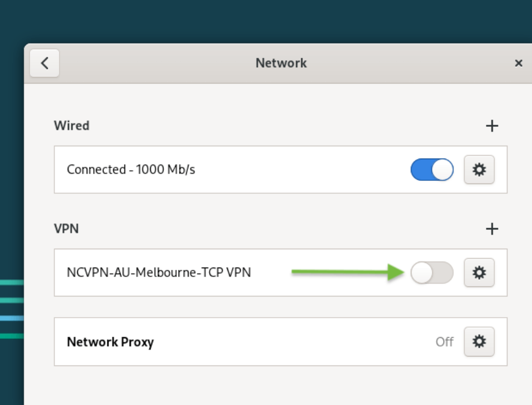Add a new VPN connection

click(491, 229)
